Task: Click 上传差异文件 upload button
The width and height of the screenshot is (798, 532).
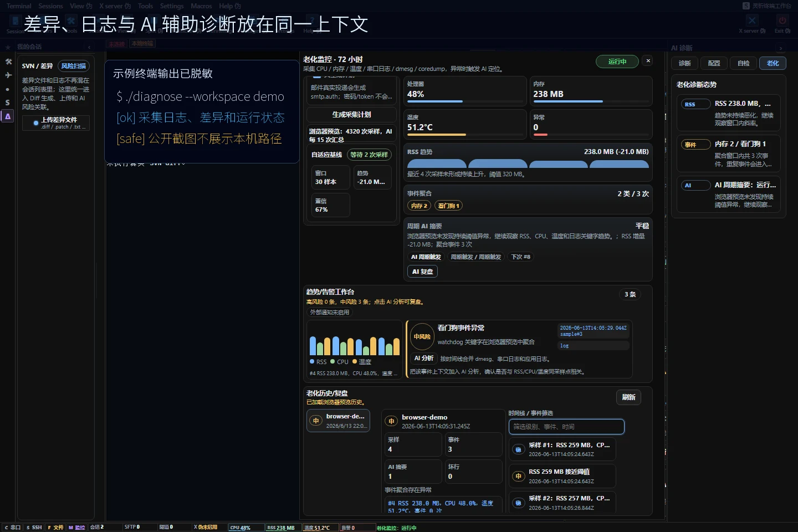Action: click(56, 123)
